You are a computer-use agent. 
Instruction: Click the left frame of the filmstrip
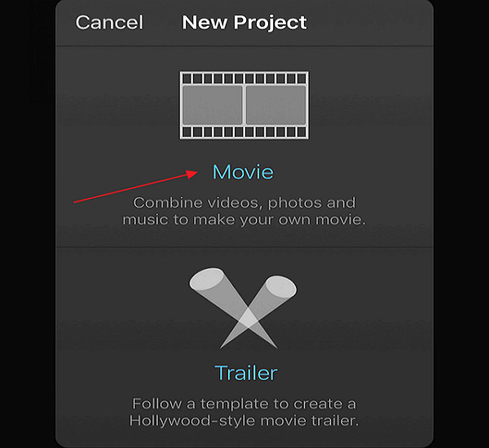pos(213,105)
